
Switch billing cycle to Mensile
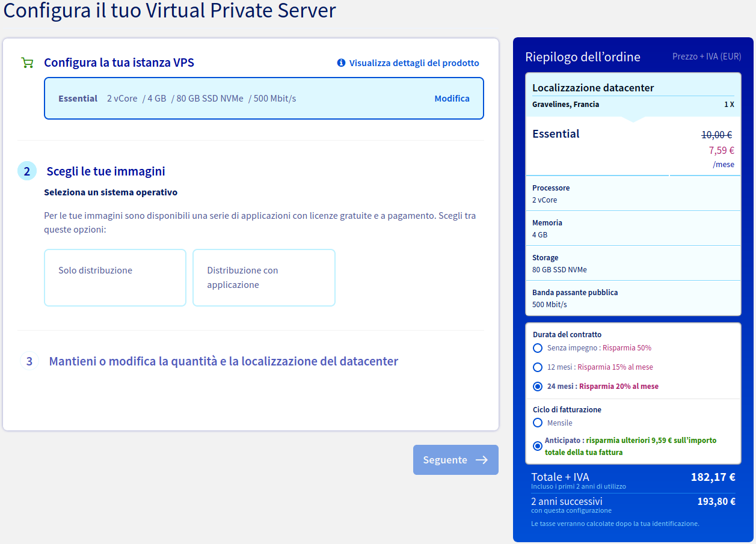click(x=538, y=423)
